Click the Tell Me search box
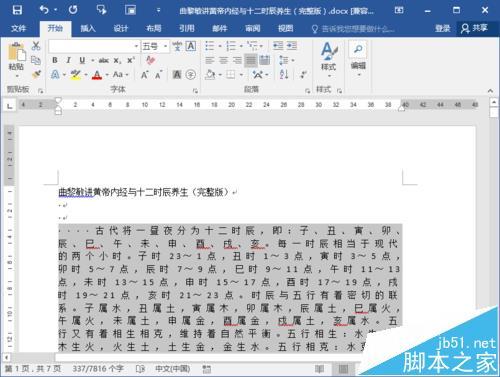This screenshot has height=377, width=500. [x=353, y=29]
